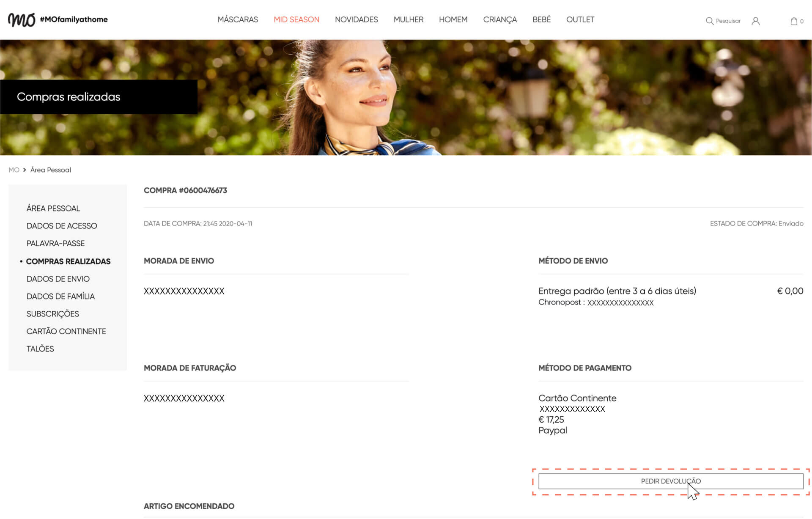Go to the HOMEM category
This screenshot has height=519, width=812.
453,19
